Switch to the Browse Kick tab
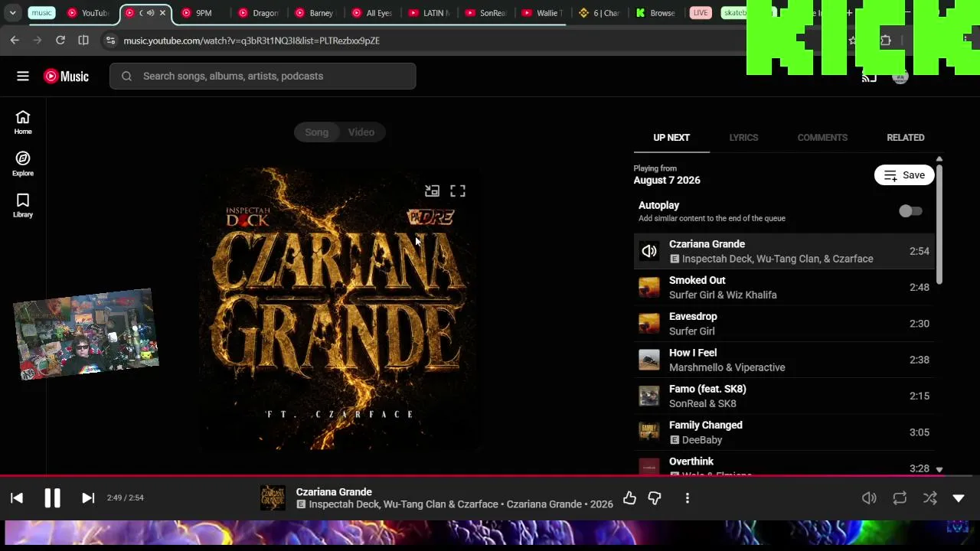 point(657,13)
